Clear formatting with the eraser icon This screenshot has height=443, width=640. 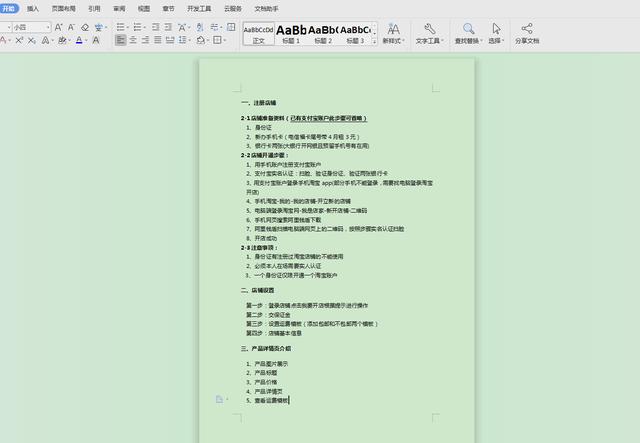point(85,27)
